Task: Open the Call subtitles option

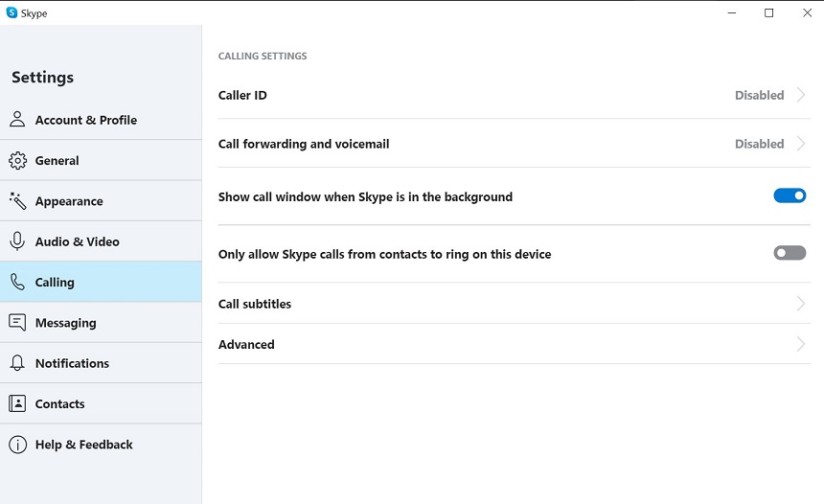Action: (514, 303)
